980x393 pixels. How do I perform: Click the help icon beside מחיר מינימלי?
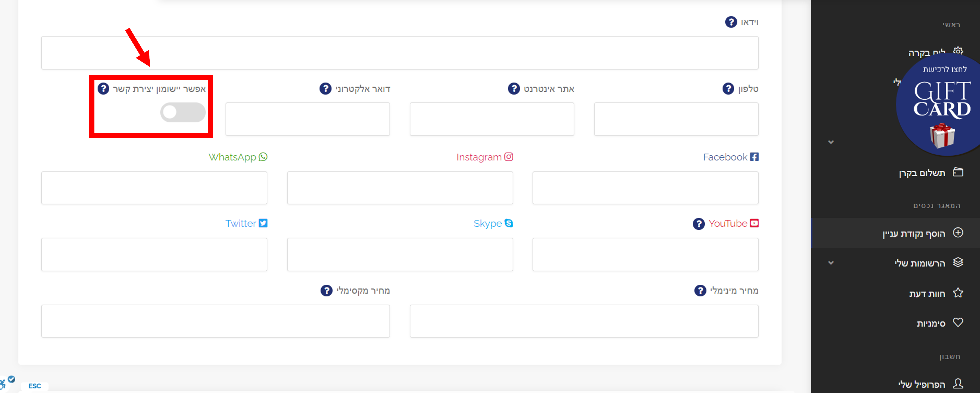coord(700,291)
